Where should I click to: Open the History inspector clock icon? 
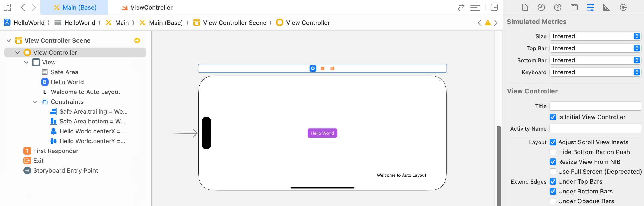tap(541, 7)
